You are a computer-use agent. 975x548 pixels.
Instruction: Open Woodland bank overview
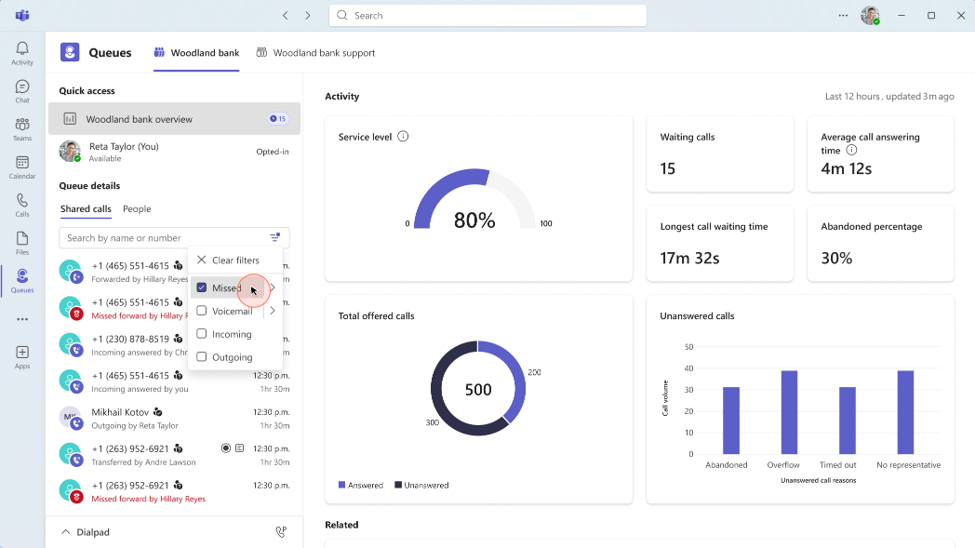point(174,119)
